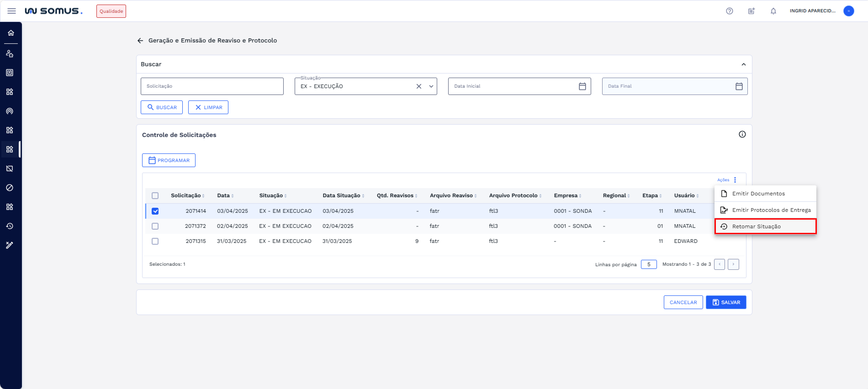Click the back arrow beside page title
This screenshot has width=868, height=389.
(140, 40)
